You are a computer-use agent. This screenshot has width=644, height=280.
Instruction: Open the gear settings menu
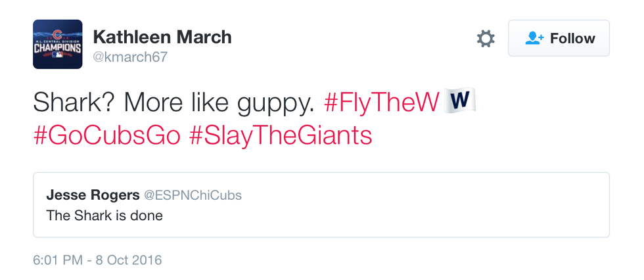(486, 39)
